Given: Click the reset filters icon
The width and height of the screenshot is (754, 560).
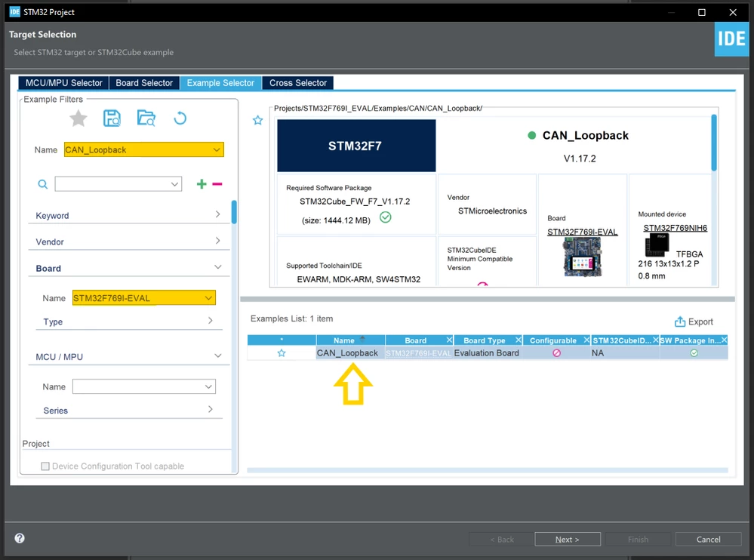Looking at the screenshot, I should [180, 118].
